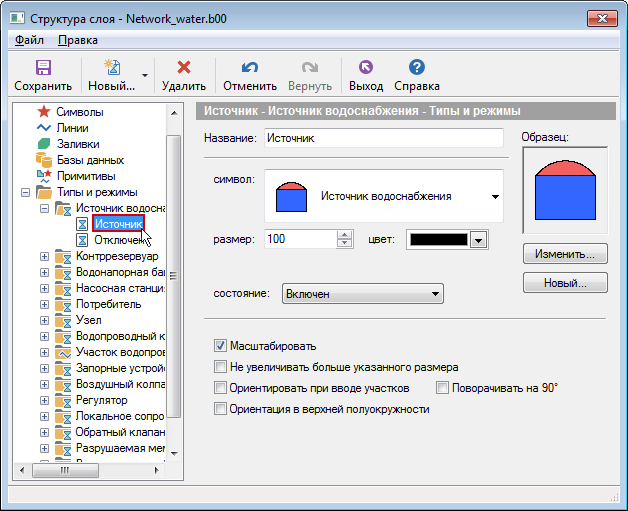Select Символы star icon in tree
This screenshot has width=628, height=511.
(x=44, y=112)
